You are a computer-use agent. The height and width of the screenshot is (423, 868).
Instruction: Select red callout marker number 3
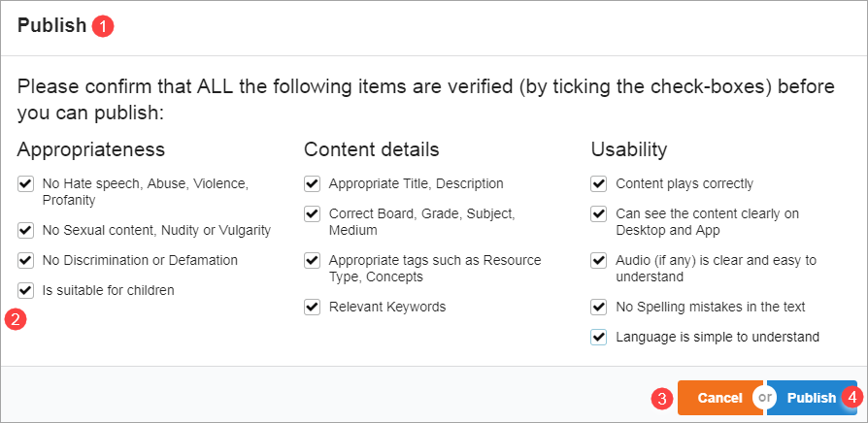[662, 398]
